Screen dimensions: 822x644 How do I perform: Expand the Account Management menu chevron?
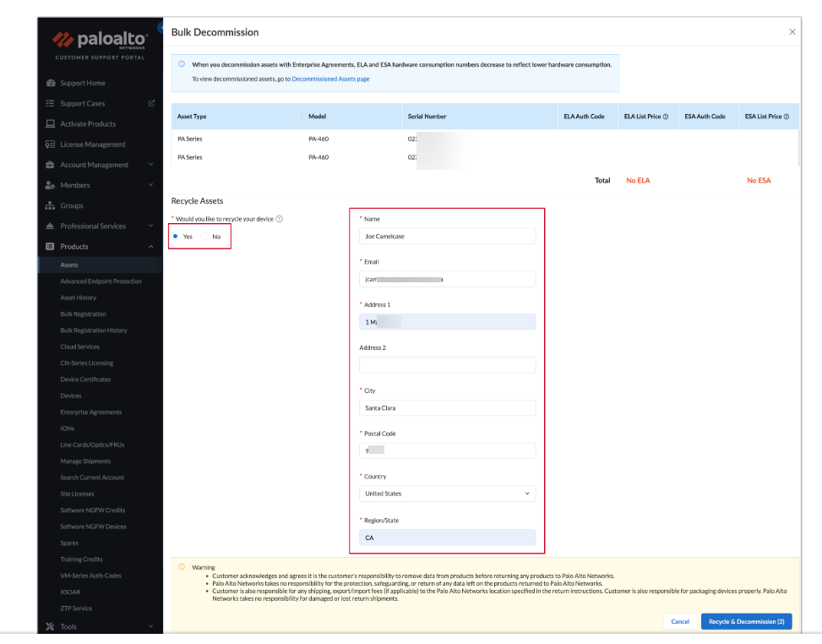click(151, 165)
